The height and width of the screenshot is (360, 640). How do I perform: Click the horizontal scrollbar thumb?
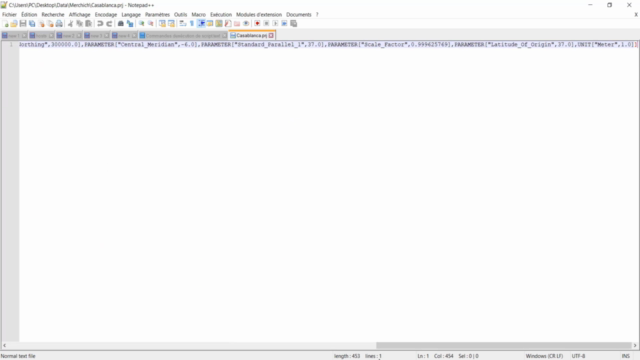[504, 345]
